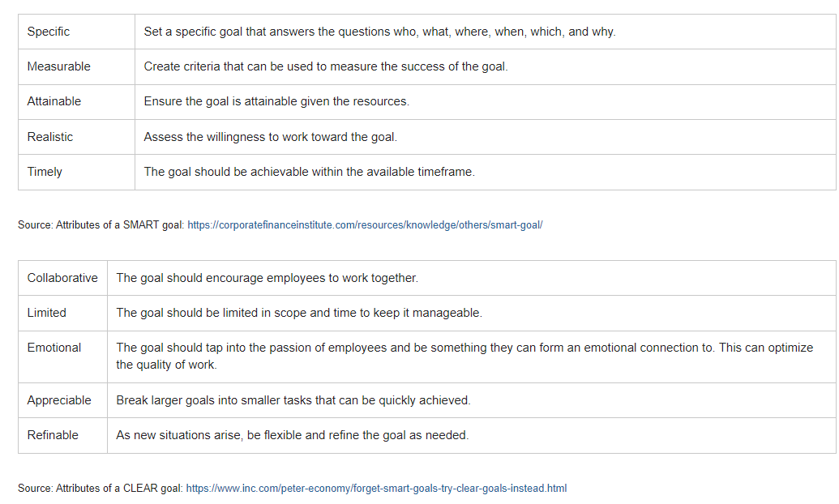Screen dimensions: 839x504
Task: Open the inc.com CLEAR goals link
Action: [x=376, y=489]
